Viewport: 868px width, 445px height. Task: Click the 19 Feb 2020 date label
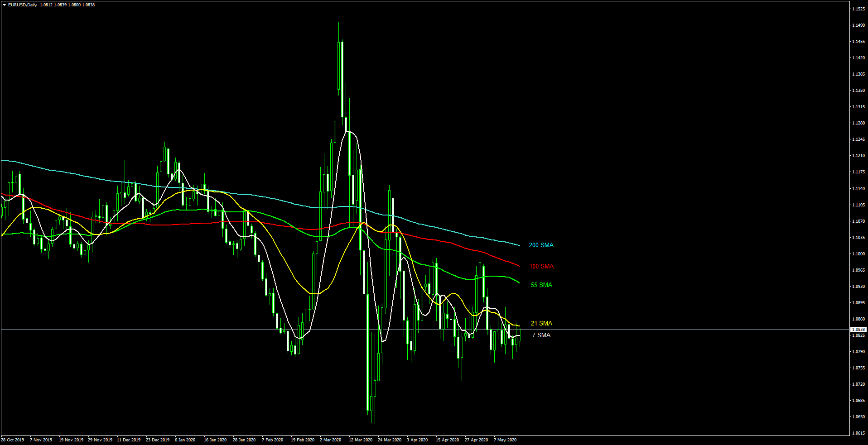303,440
